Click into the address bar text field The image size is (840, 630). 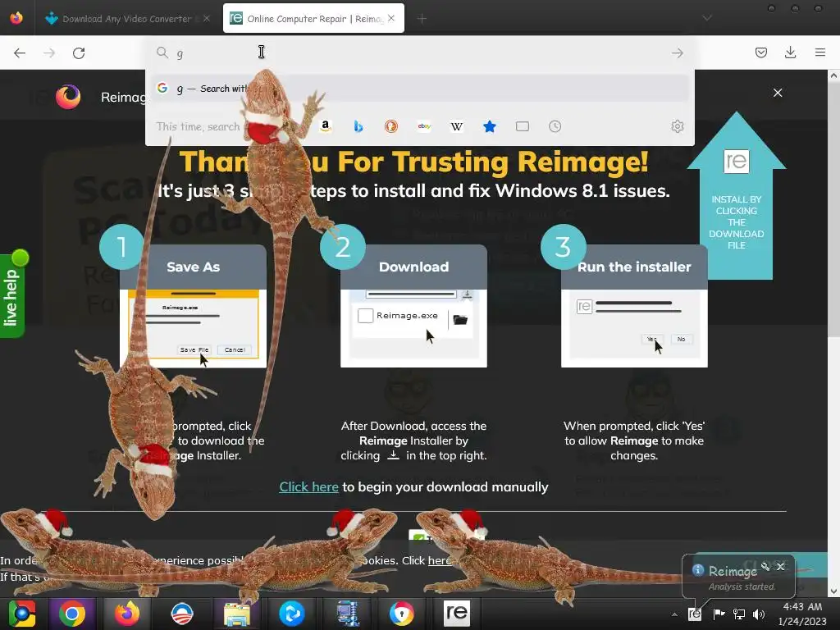(x=418, y=53)
